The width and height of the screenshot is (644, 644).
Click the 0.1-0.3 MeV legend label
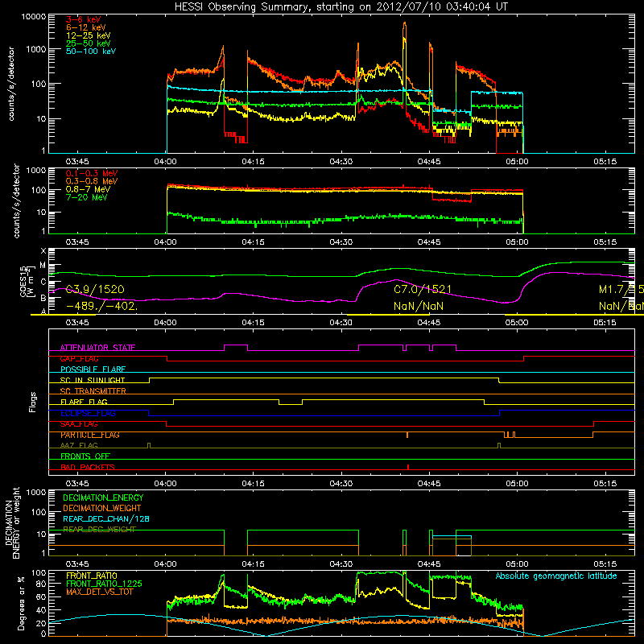coord(92,173)
